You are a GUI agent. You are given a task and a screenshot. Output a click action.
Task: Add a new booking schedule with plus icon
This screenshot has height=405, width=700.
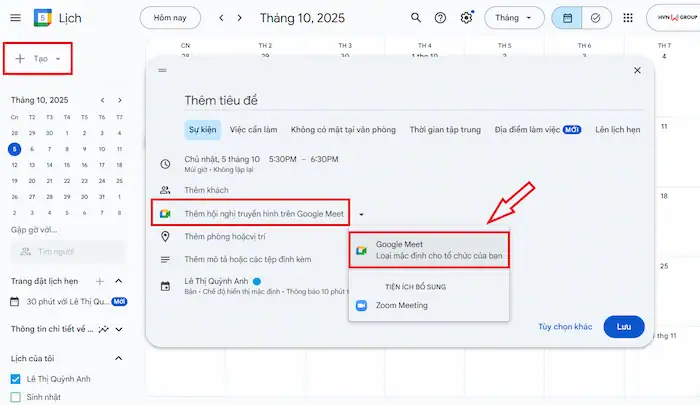117,281
